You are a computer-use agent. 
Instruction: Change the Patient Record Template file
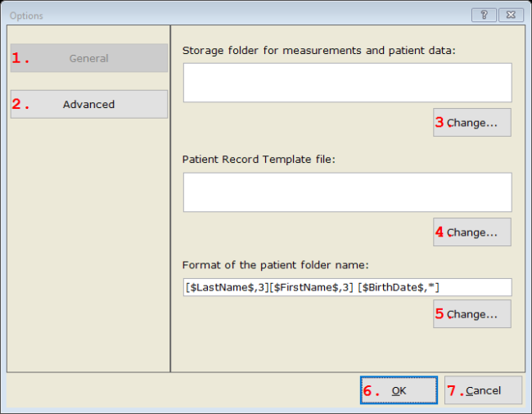pyautogui.click(x=471, y=232)
